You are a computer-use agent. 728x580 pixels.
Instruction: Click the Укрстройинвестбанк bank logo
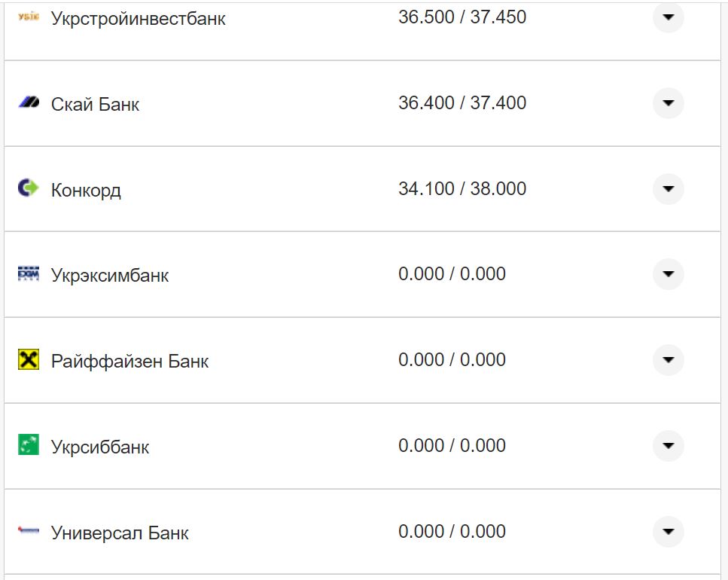(x=28, y=17)
